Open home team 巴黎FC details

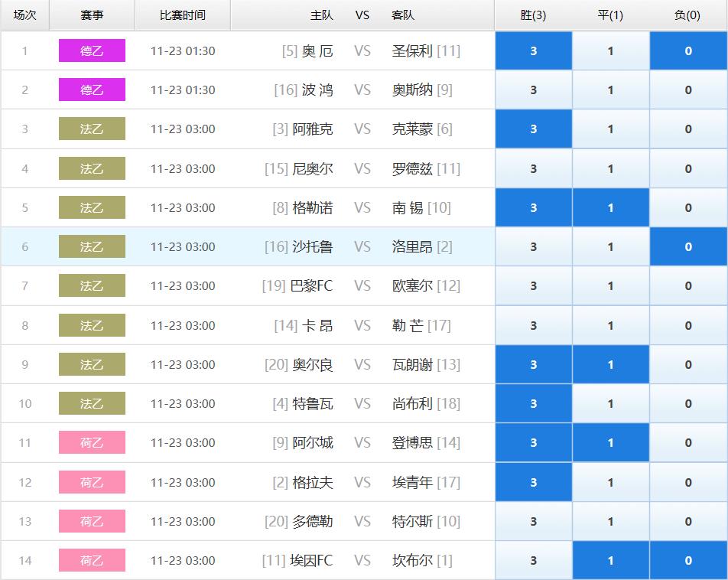click(x=311, y=285)
